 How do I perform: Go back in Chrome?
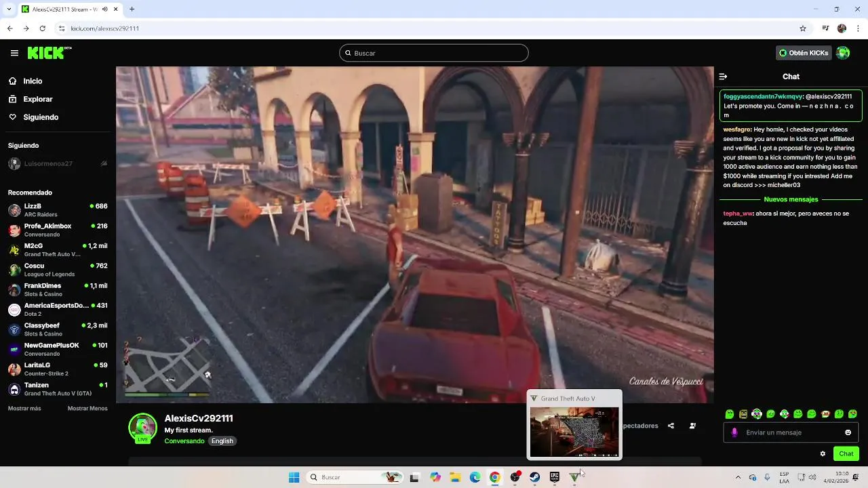coord(9,28)
